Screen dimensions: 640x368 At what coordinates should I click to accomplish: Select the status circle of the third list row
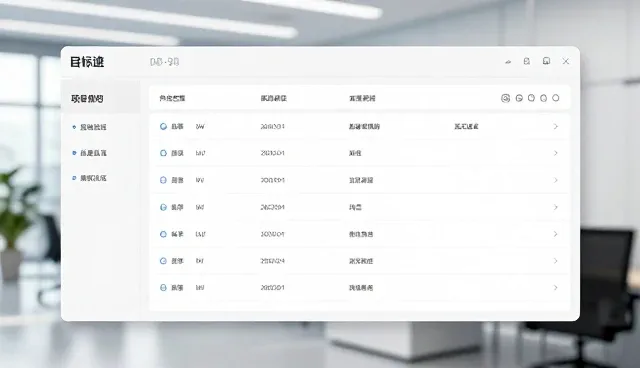click(163, 180)
